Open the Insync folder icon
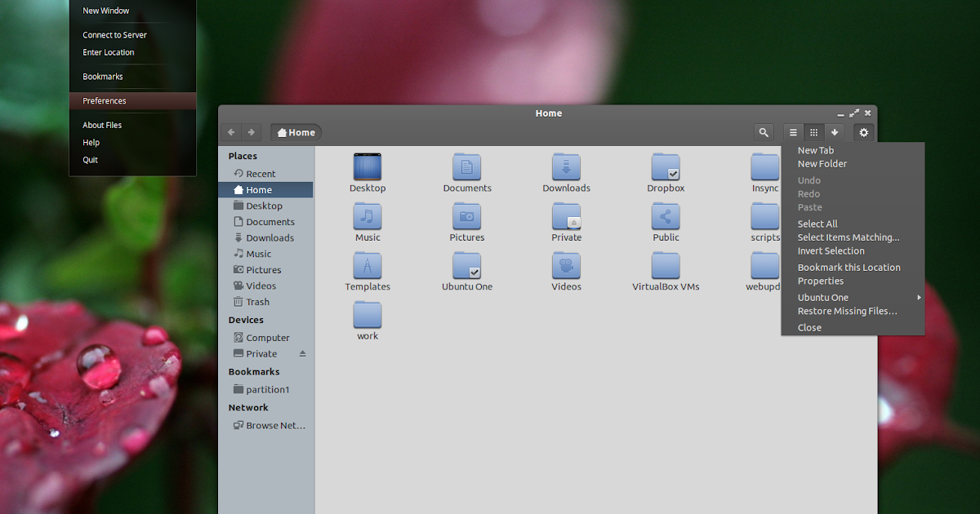This screenshot has height=514, width=980. coord(765,166)
